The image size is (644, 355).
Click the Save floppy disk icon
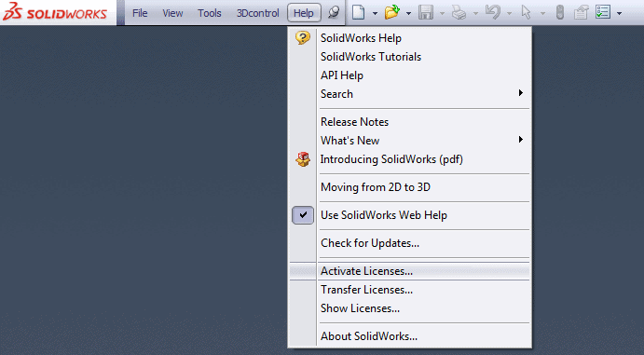pyautogui.click(x=426, y=13)
